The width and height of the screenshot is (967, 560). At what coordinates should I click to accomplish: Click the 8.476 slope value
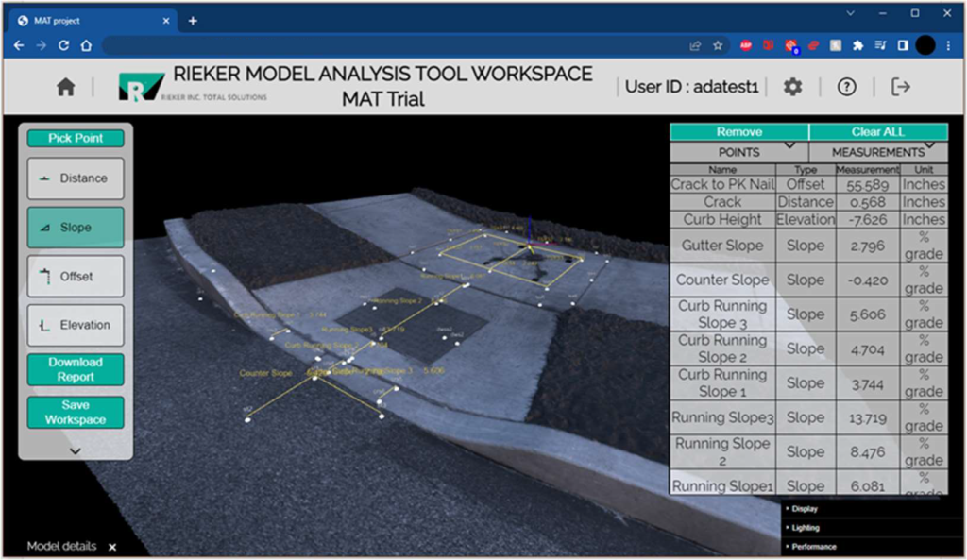[x=868, y=452]
